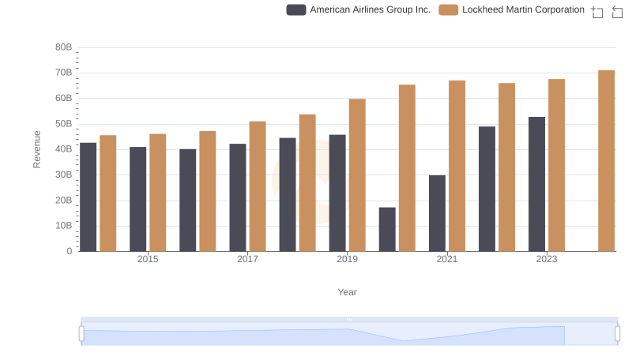Screen dimensions: 632x364
Task: Click the Revenue axis title
Action: point(36,149)
